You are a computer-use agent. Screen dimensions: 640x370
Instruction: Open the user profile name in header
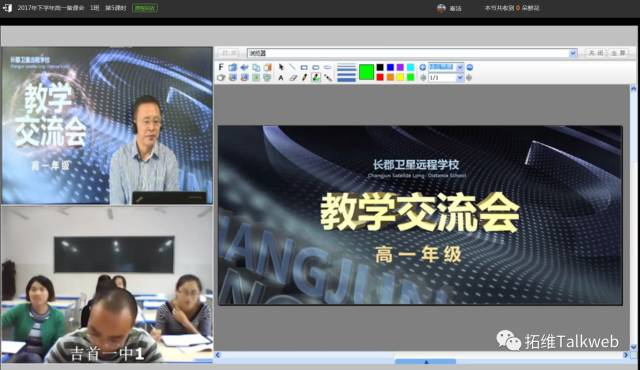click(x=456, y=8)
